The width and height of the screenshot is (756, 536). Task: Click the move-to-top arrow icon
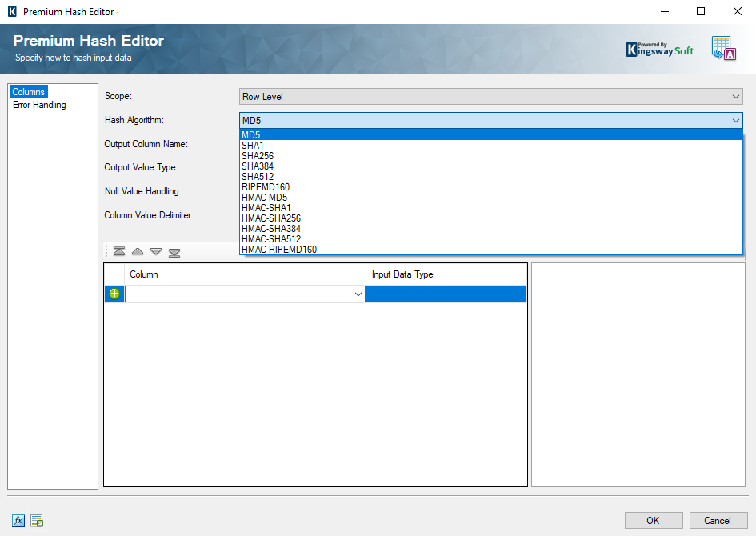coord(119,251)
